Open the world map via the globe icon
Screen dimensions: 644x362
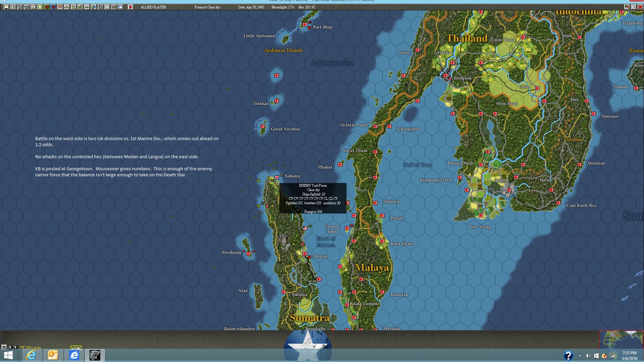pos(93,7)
